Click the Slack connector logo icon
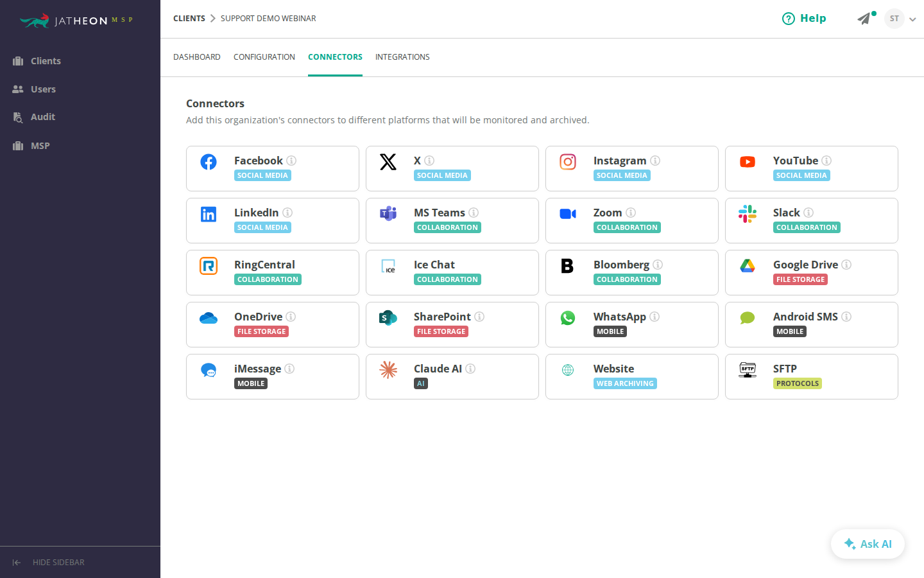Screen dimensions: 924x578 point(748,214)
